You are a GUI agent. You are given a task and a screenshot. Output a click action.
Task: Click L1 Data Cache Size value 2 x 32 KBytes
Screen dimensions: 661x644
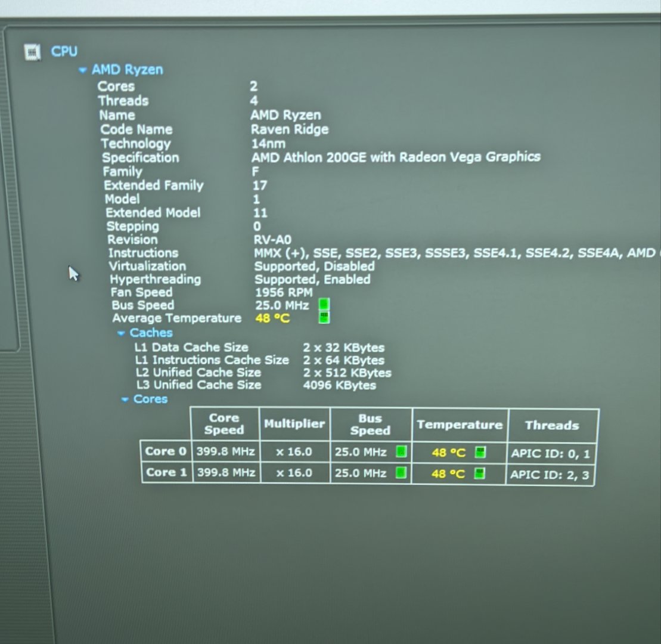(343, 348)
